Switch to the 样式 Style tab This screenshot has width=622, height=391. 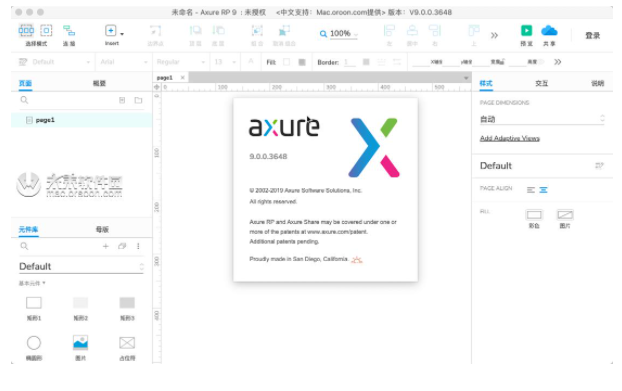coord(486,83)
